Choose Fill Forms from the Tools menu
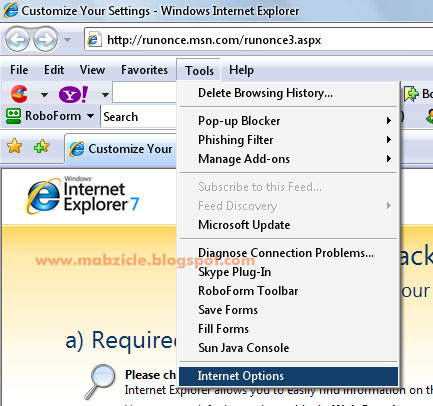Screen dimensions: 433x406 coord(288,329)
